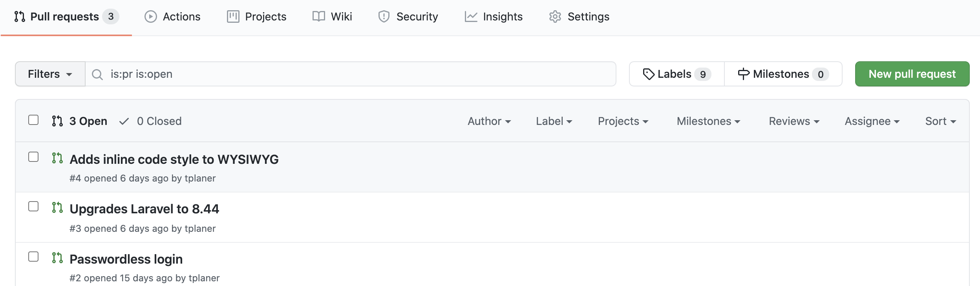Viewport: 980px width, 286px height.
Task: Click the Settings gear icon
Action: [x=555, y=16]
